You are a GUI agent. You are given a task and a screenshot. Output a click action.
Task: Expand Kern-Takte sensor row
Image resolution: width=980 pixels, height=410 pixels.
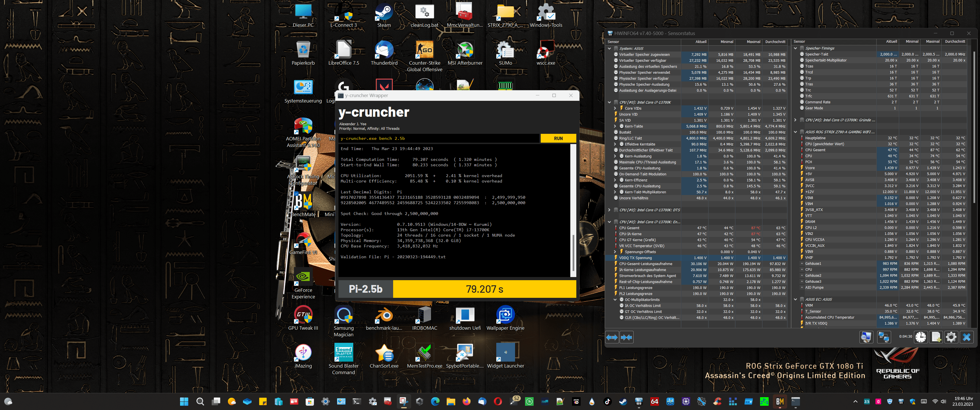(615, 126)
